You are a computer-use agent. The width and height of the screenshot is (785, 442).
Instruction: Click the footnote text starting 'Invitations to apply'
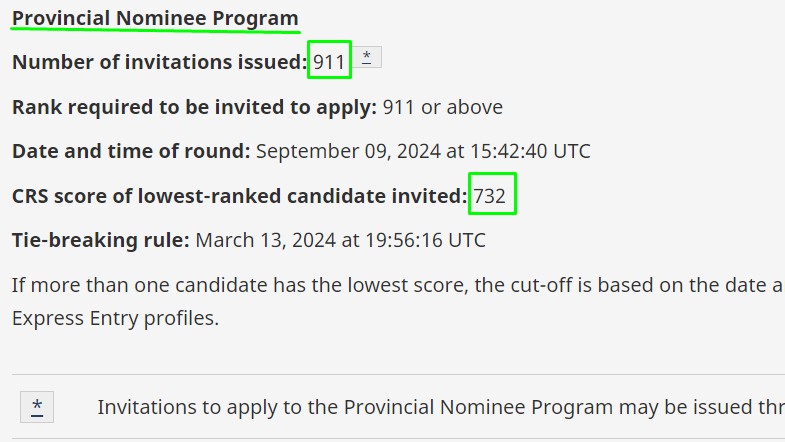(x=441, y=407)
